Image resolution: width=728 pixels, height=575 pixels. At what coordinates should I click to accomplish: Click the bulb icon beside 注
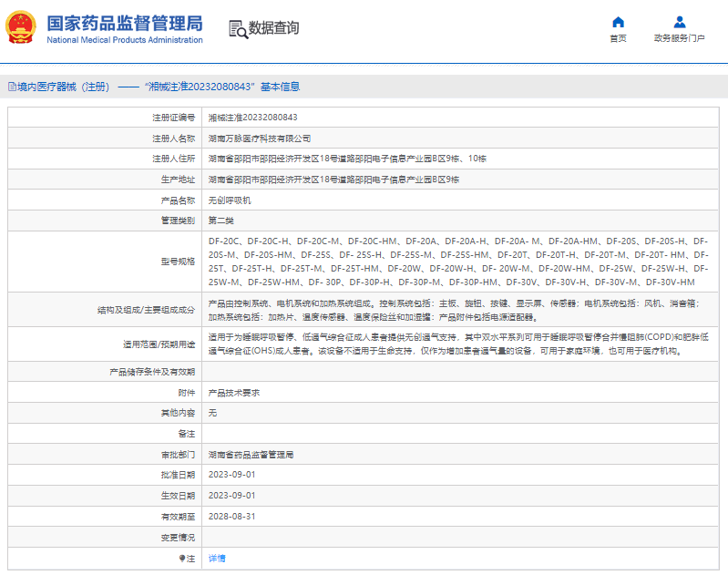pyautogui.click(x=182, y=559)
